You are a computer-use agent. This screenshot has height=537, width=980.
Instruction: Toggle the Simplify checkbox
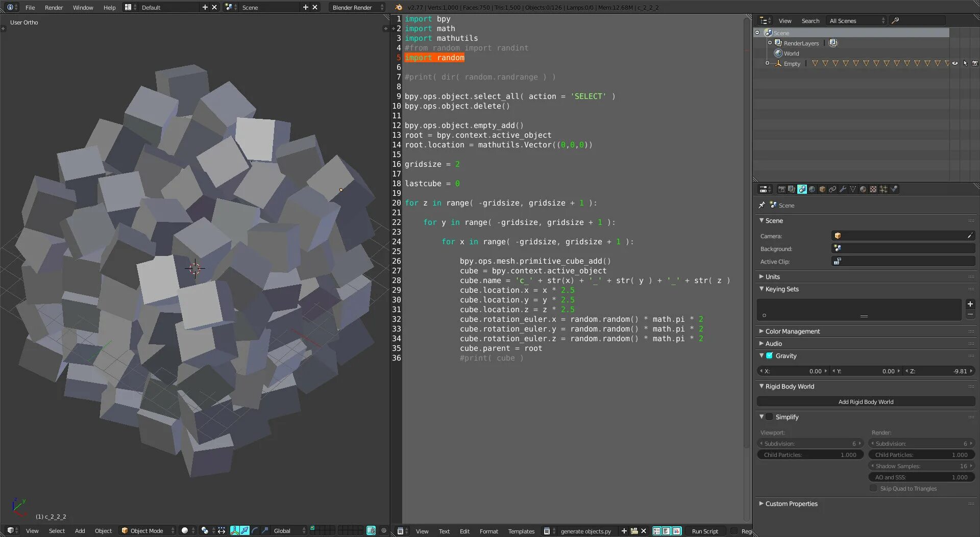770,417
